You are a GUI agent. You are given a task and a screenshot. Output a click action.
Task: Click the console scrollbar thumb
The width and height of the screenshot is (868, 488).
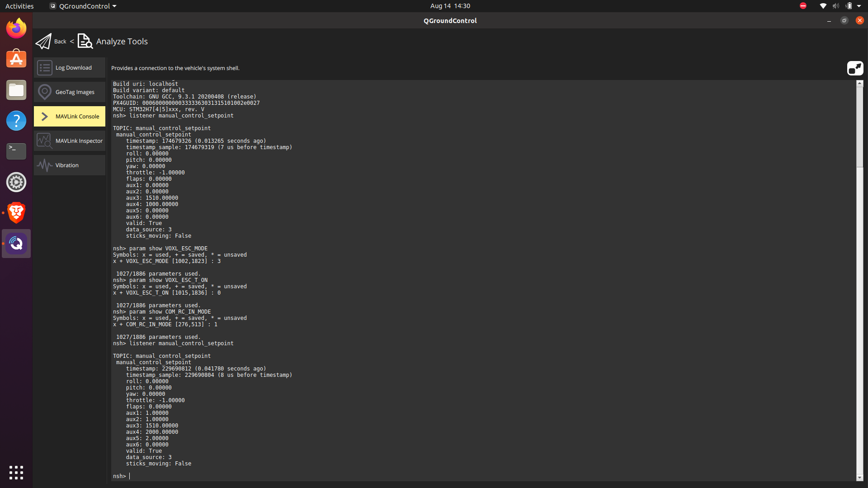click(x=860, y=127)
